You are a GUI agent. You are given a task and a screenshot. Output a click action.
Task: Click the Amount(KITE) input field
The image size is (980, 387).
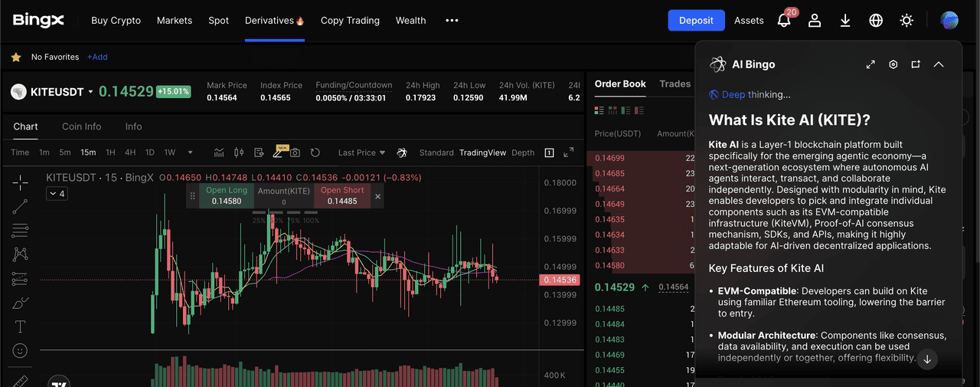(x=283, y=202)
